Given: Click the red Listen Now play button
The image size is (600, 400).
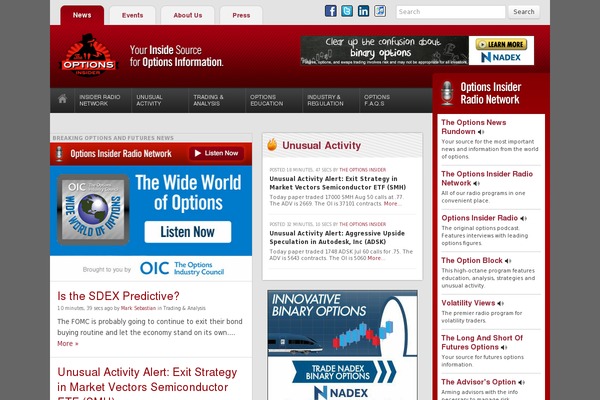Looking at the screenshot, I should click(217, 153).
